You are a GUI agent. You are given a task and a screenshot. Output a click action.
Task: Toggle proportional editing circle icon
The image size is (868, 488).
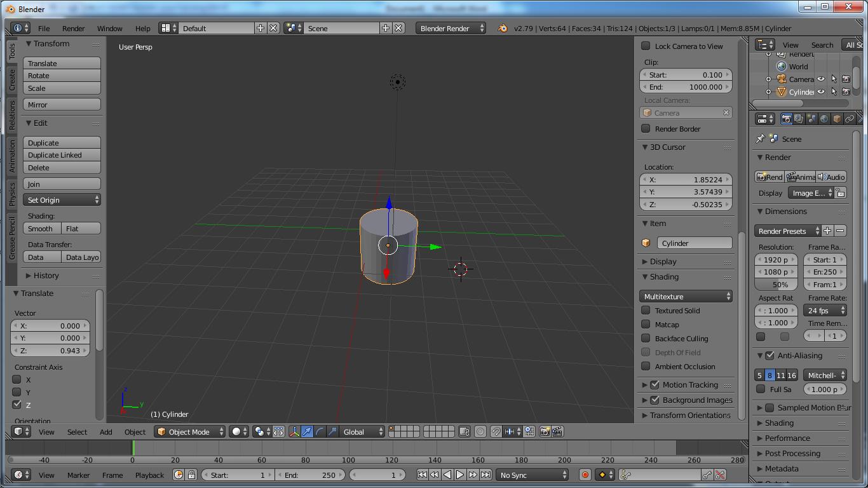(480, 431)
